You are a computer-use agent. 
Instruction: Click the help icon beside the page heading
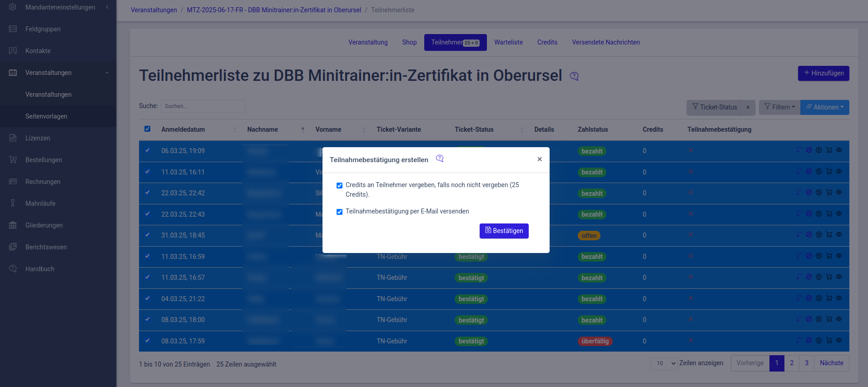pos(574,76)
